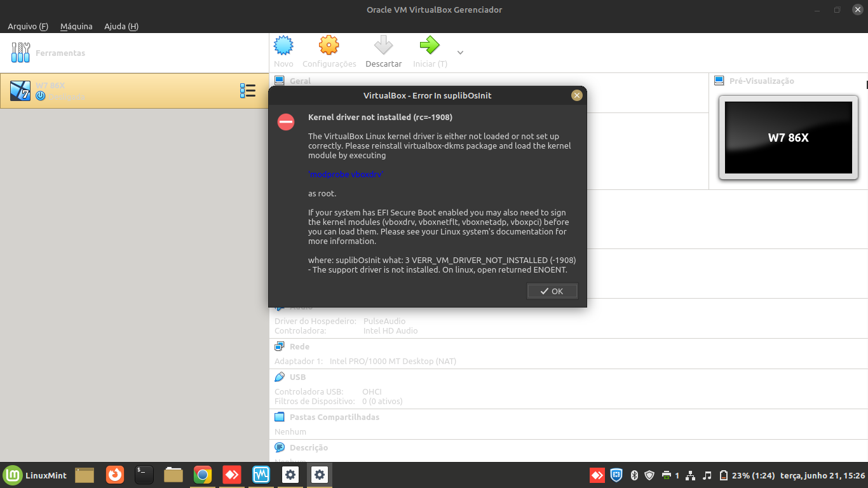Select the W7 86X virtual machine
This screenshot has height=488, width=868.
[134, 91]
